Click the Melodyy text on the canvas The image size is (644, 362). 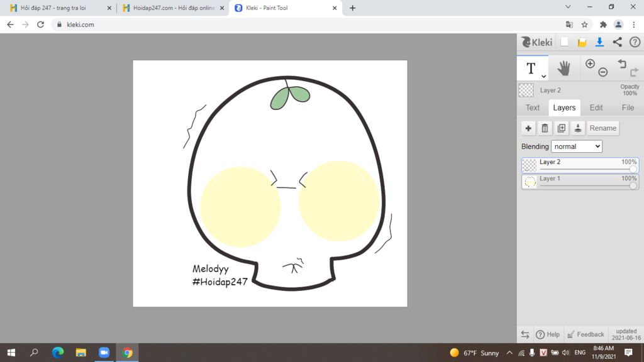(x=211, y=269)
